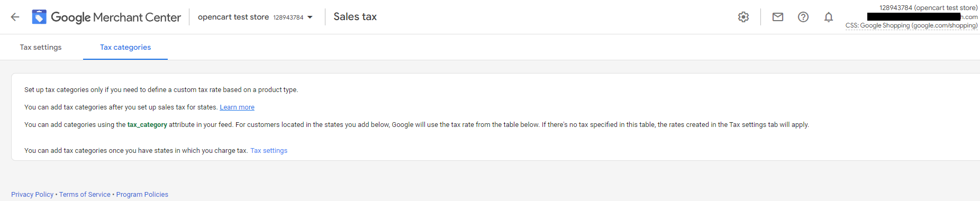Click the 128943784 (opencart test store) account label
The height and width of the screenshot is (201, 980).
[x=928, y=8]
